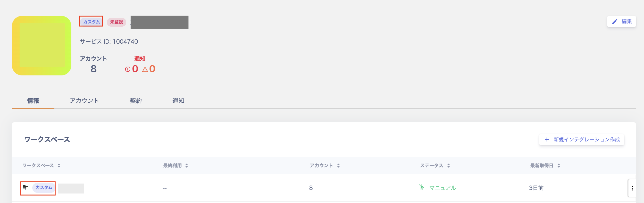Click the green manual status icon
The height and width of the screenshot is (203, 644).
coord(422,187)
